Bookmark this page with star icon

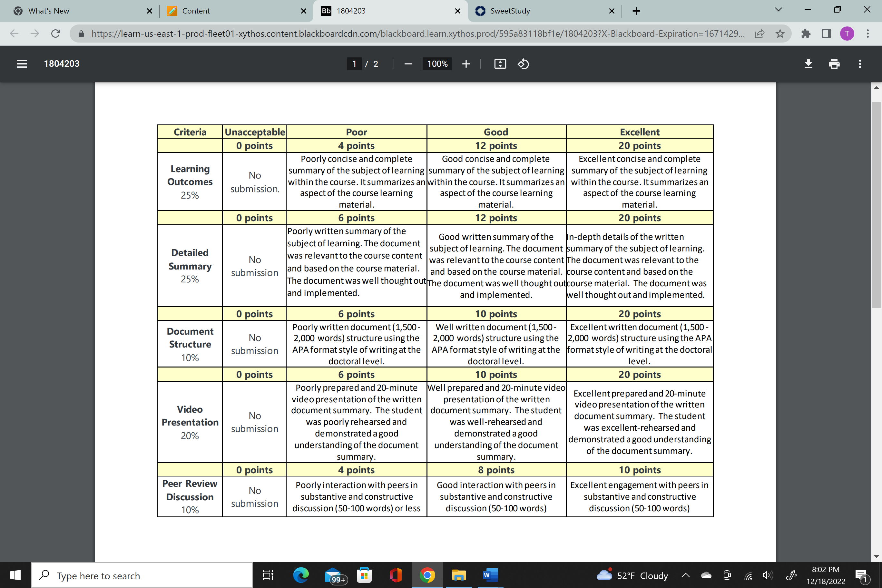780,34
